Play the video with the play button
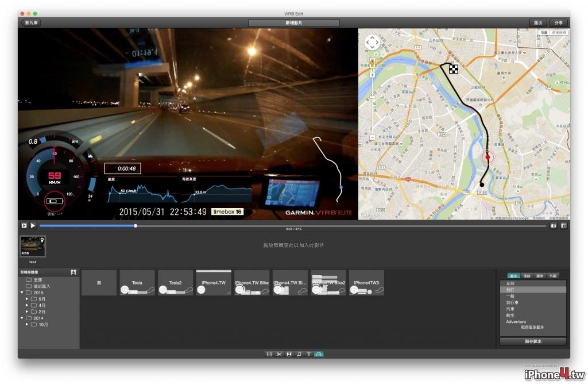Viewport: 588px width, 384px height. pyautogui.click(x=33, y=225)
